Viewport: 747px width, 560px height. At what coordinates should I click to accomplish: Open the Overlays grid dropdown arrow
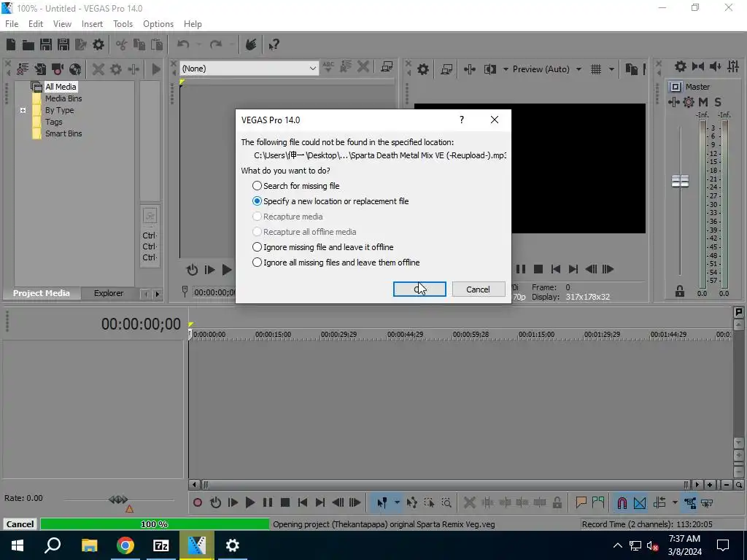(x=611, y=69)
